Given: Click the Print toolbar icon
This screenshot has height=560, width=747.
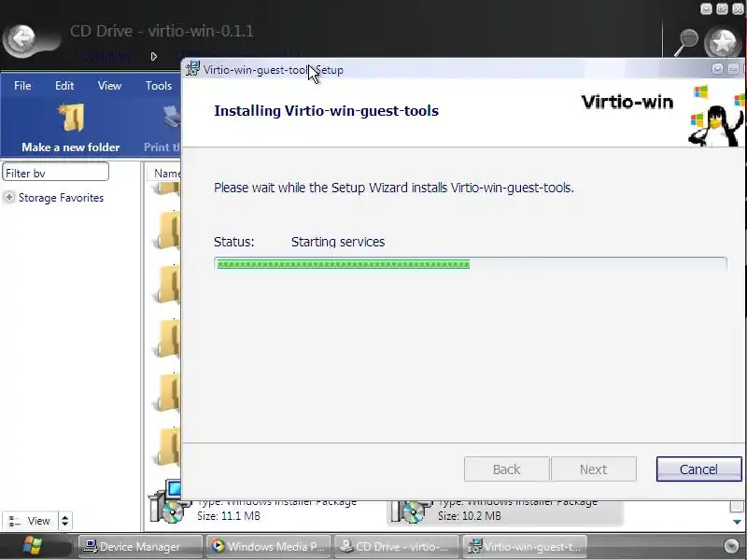Looking at the screenshot, I should tap(172, 119).
